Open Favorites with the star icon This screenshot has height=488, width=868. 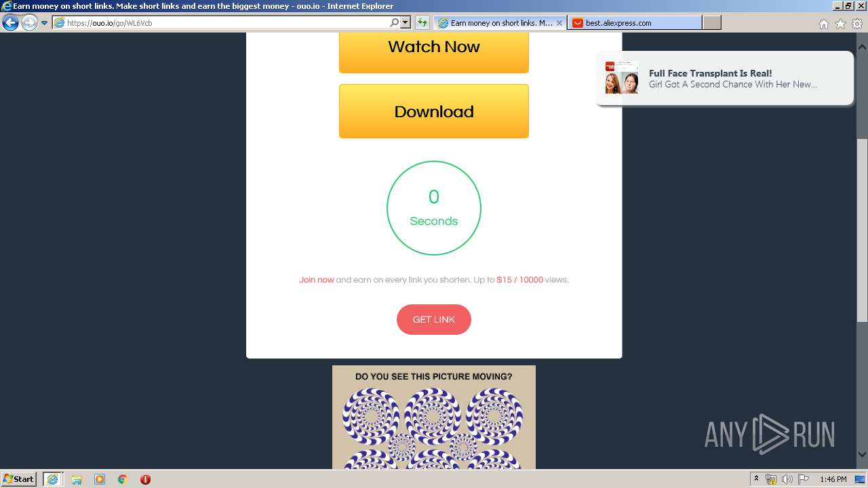840,24
